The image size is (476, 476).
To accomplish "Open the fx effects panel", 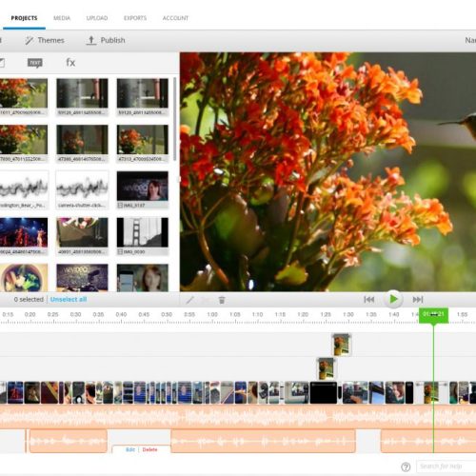I will tap(70, 63).
